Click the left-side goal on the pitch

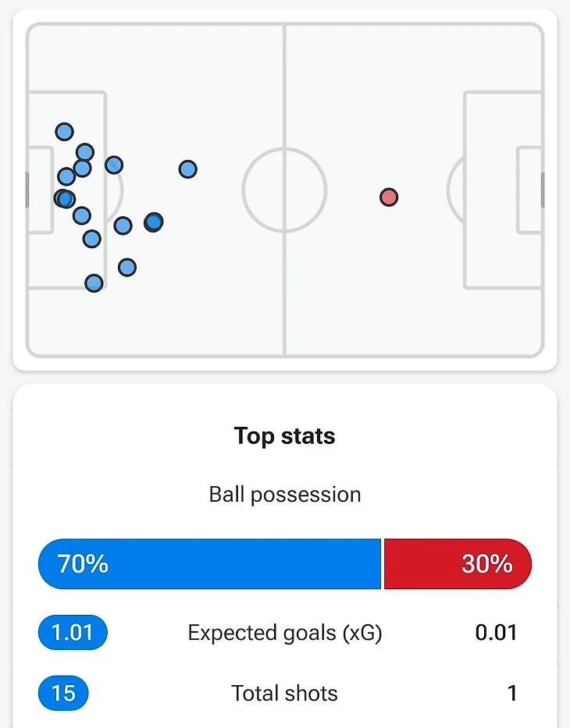coord(27,190)
